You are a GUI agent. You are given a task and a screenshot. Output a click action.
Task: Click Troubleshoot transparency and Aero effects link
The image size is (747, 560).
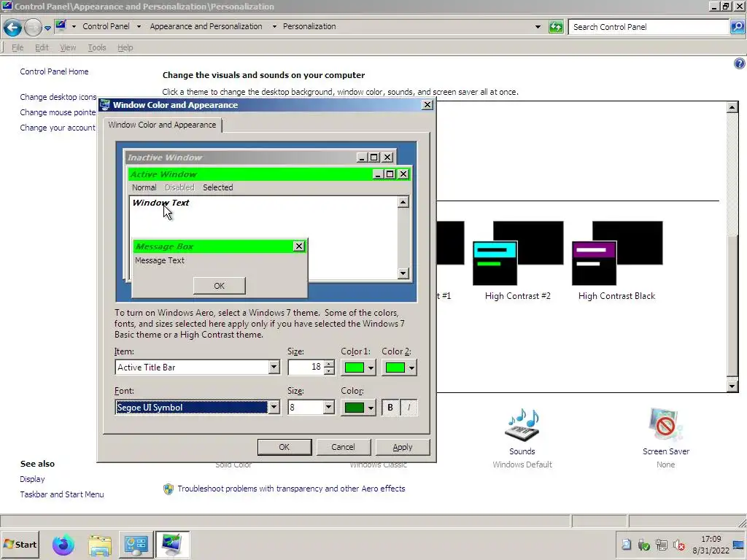(291, 489)
